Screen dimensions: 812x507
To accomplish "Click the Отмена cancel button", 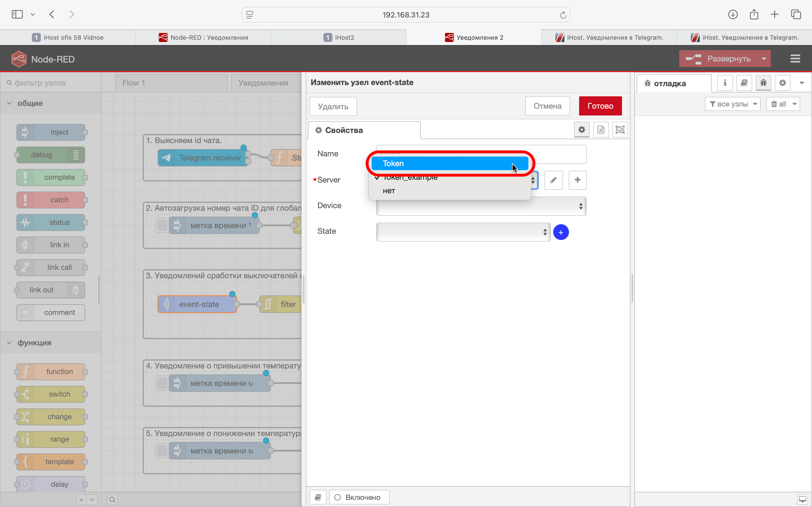I will [x=547, y=106].
